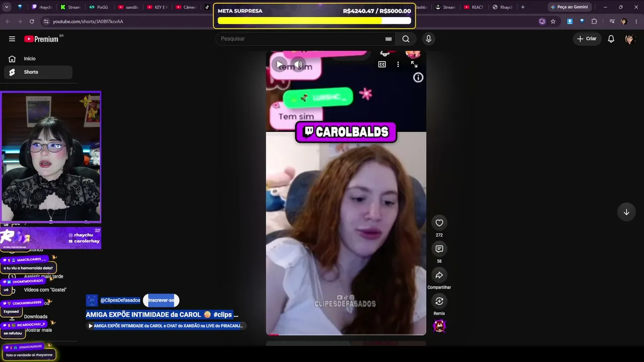Install or cast with the screen icon in address bar

[x=542, y=22]
